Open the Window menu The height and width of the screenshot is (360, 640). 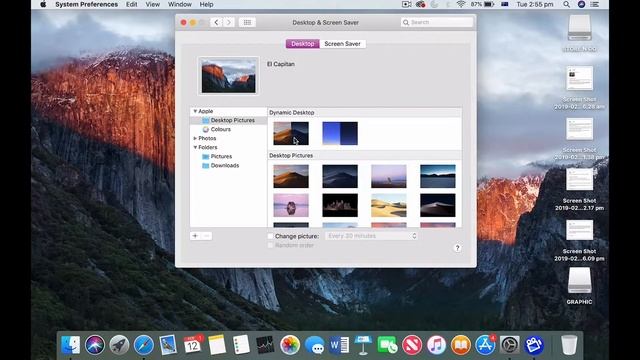coord(180,4)
